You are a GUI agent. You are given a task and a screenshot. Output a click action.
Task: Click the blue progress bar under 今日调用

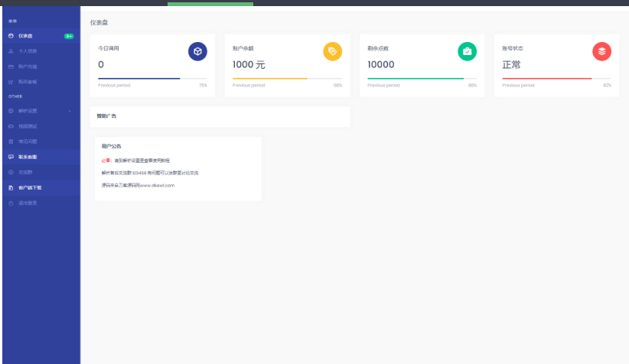tap(139, 78)
